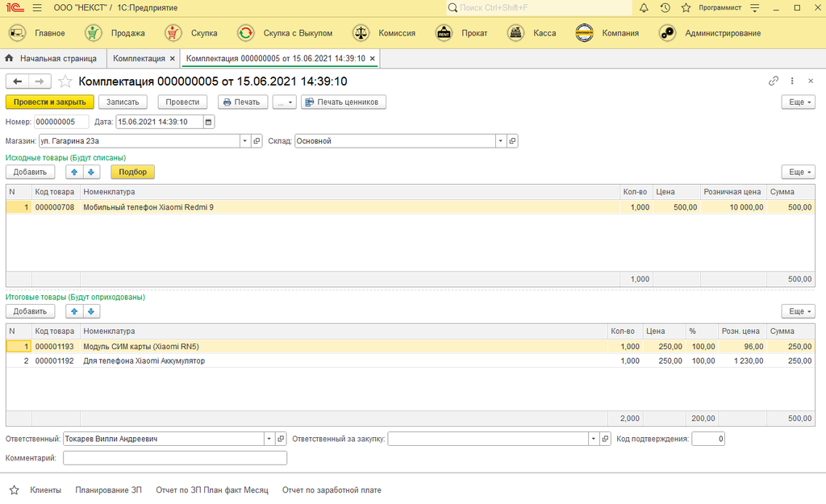Click the Печать button

[x=243, y=102]
